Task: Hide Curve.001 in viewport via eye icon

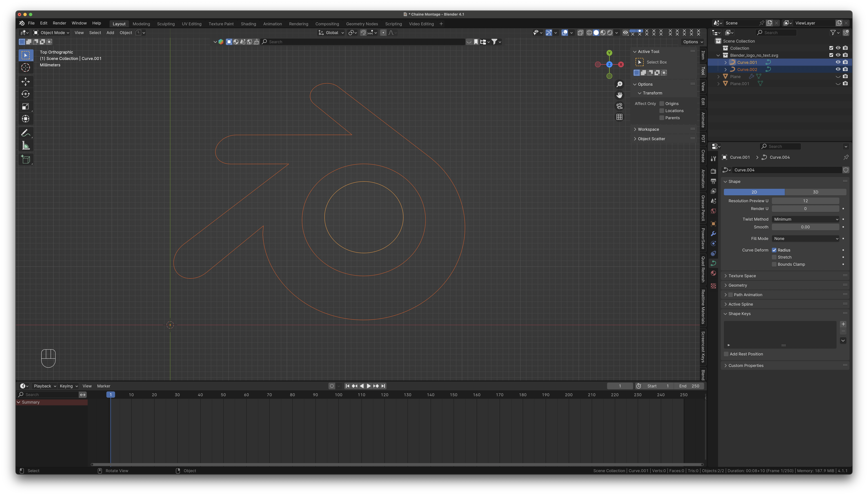Action: tap(838, 62)
